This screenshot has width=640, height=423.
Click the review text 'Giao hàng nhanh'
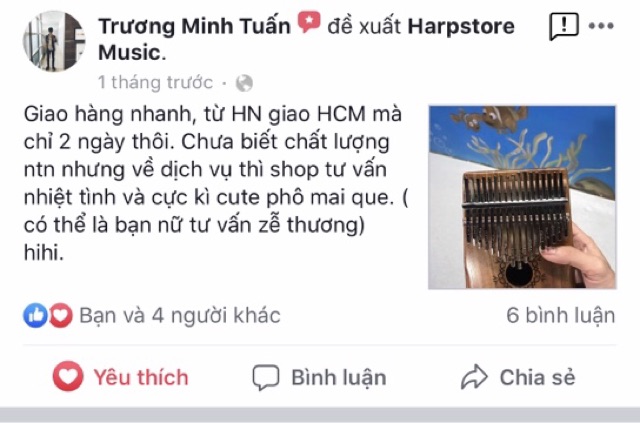[108, 114]
